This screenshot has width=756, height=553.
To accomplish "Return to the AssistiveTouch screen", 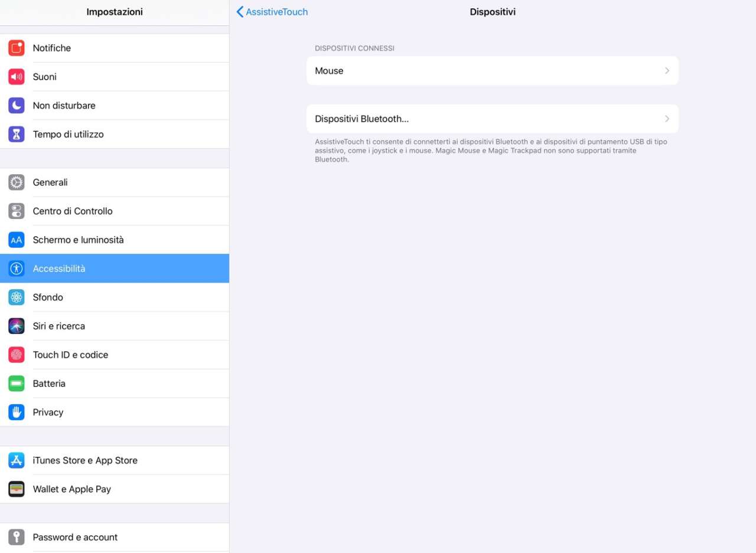I will point(272,12).
